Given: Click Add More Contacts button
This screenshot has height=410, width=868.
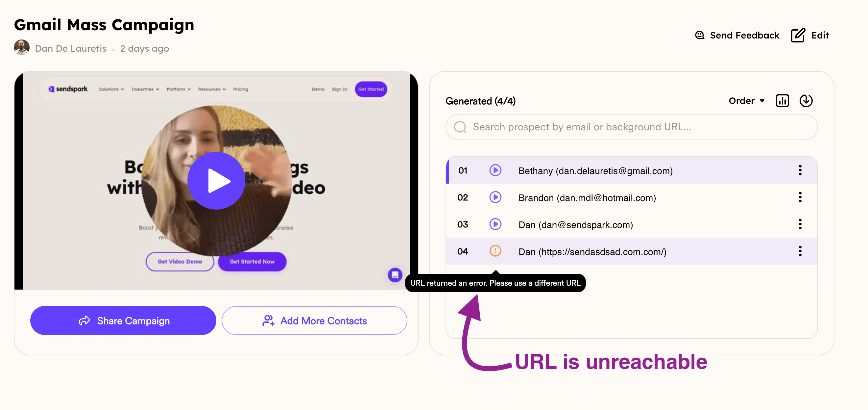Looking at the screenshot, I should point(314,320).
